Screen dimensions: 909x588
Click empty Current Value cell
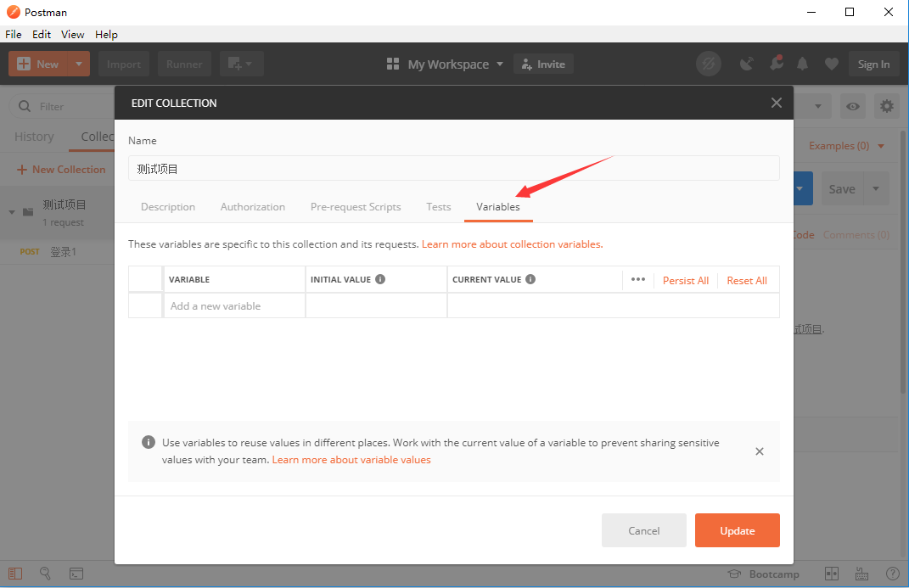coord(614,305)
